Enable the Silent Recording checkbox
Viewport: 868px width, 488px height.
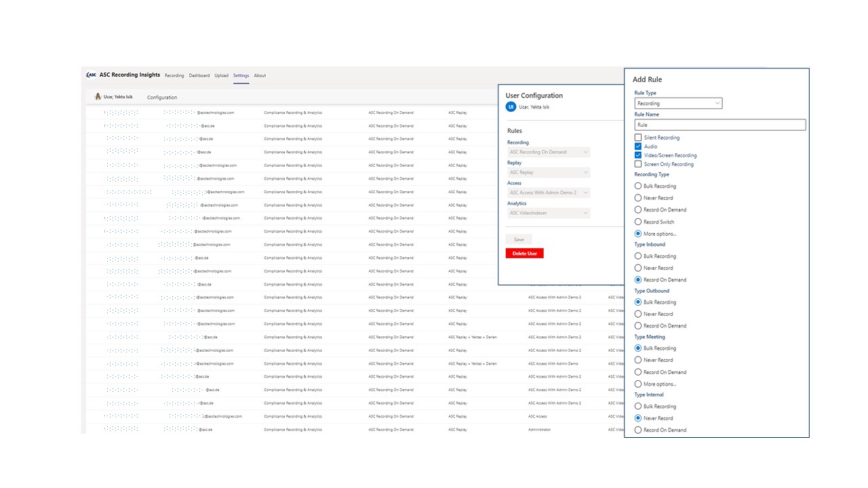coord(638,138)
